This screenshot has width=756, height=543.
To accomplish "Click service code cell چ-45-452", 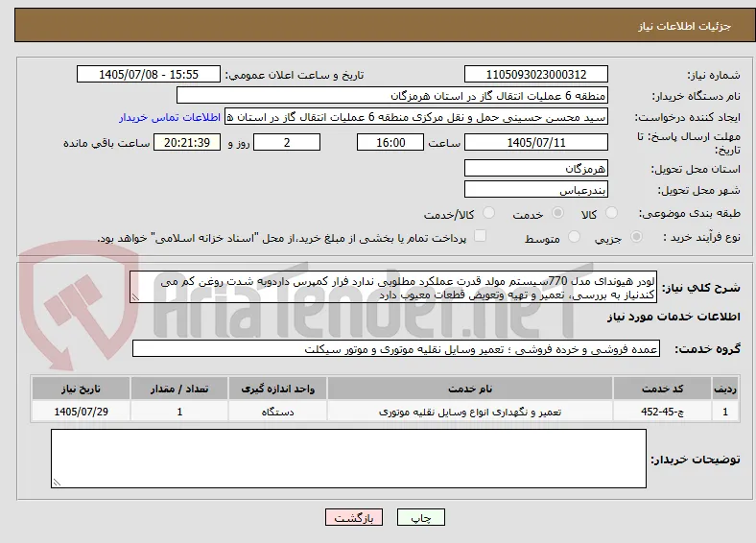I will [x=663, y=412].
